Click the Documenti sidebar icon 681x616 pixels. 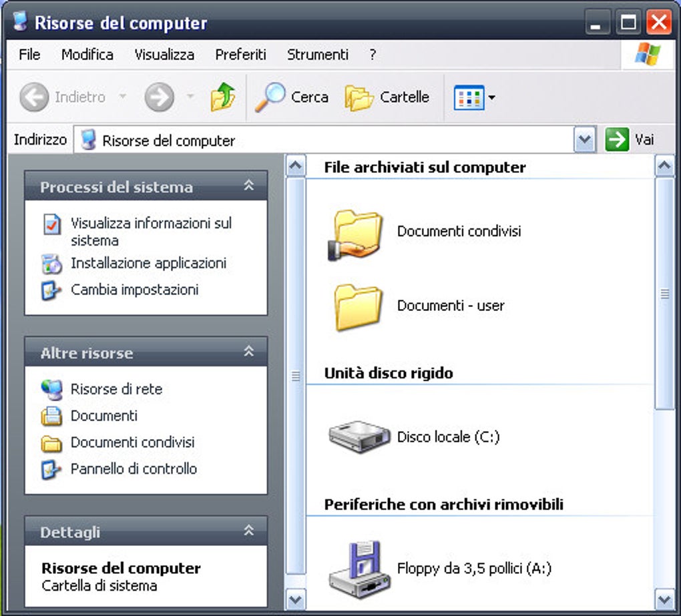[x=51, y=416]
